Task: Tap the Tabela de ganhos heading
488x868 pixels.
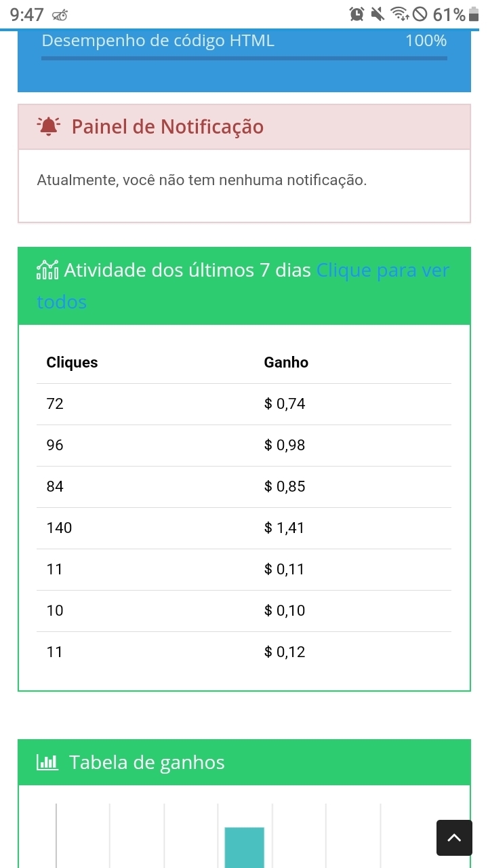Action: pyautogui.click(x=146, y=762)
